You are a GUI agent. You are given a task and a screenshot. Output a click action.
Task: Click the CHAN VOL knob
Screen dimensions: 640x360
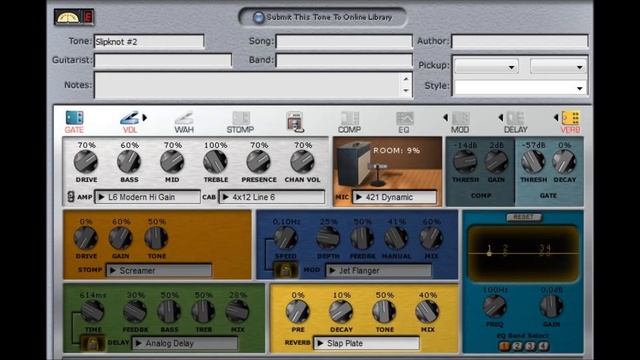302,162
